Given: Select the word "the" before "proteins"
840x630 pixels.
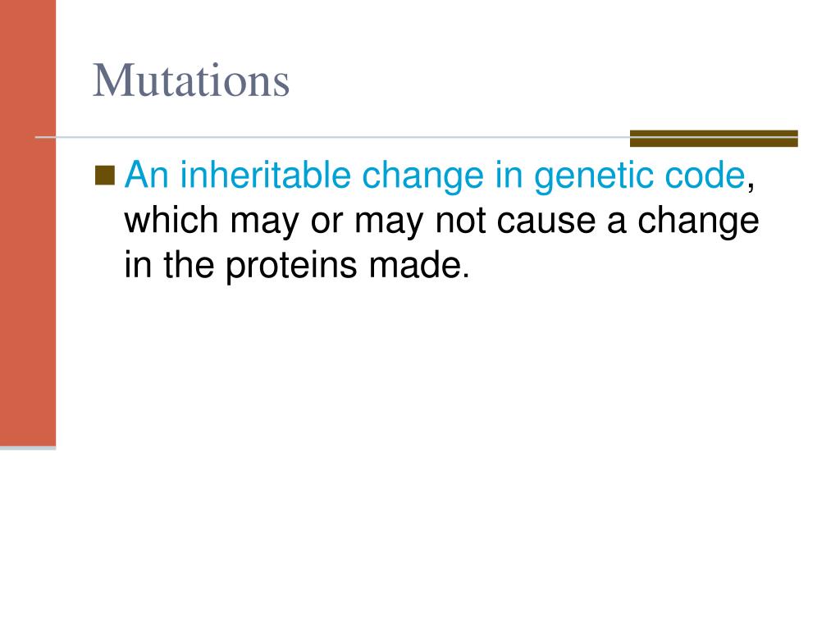Looking at the screenshot, I should pos(189,265).
